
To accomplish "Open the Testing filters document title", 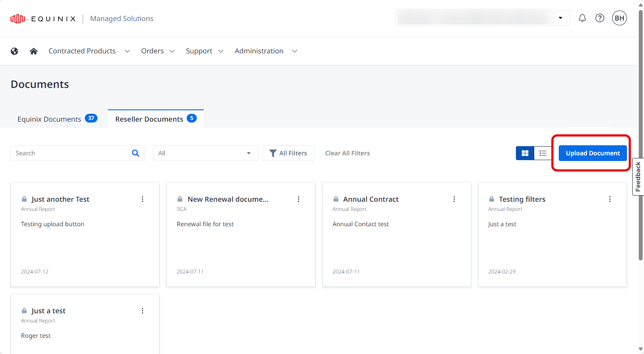I will coord(522,199).
